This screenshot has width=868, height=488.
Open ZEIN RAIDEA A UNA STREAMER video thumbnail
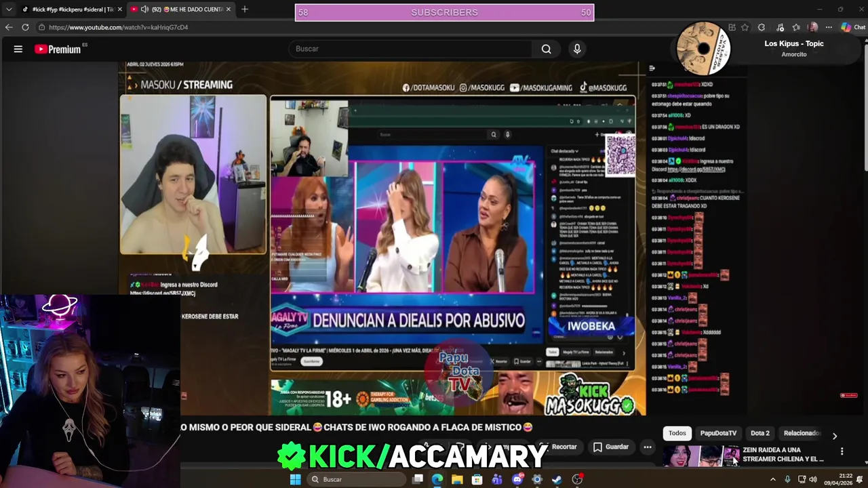(701, 455)
